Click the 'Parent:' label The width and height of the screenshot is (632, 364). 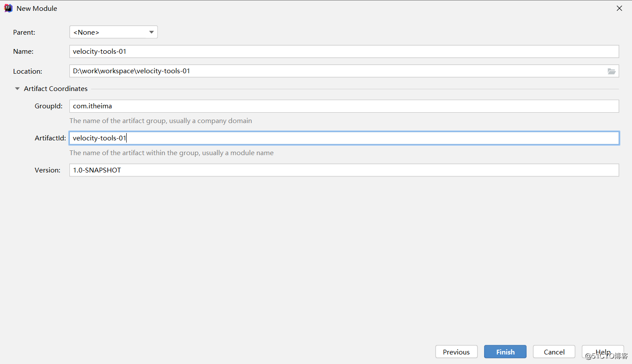click(24, 32)
